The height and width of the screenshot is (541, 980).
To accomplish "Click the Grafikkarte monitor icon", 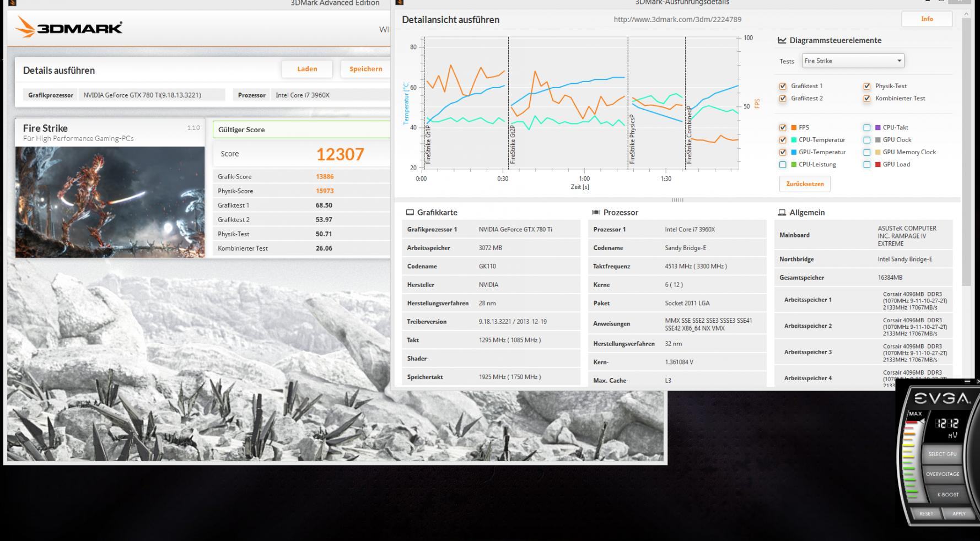I will [410, 212].
